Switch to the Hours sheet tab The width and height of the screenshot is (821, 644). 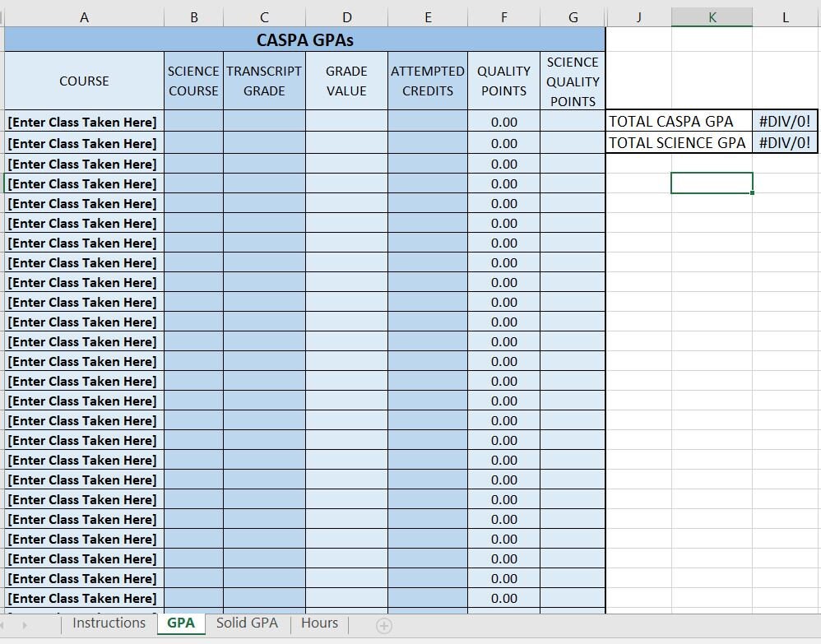point(319,623)
